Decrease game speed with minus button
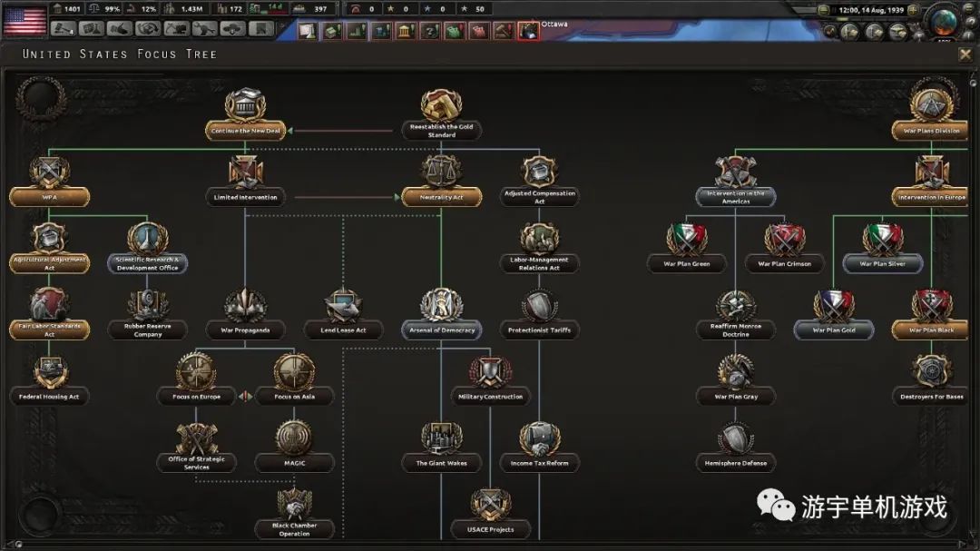 823,10
